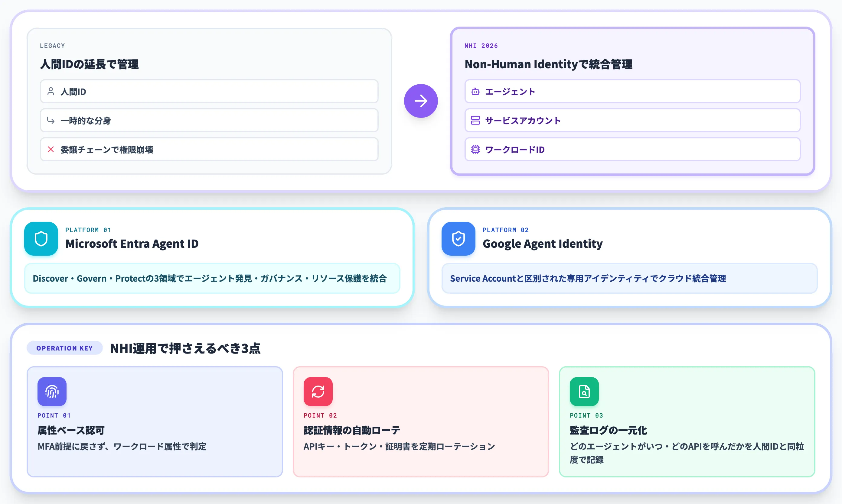The image size is (842, 504).
Task: Click the PLATFORM 02 label
Action: click(x=505, y=230)
